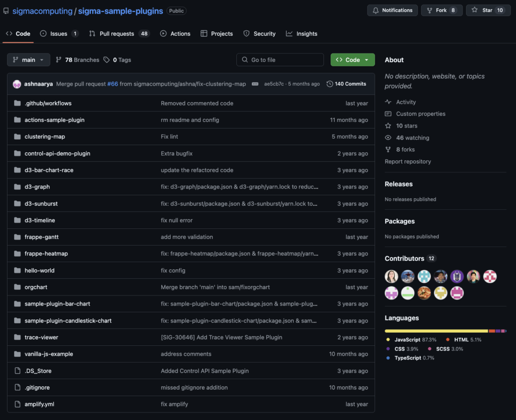Click Report repository link
This screenshot has height=420, width=516.
[408, 162]
